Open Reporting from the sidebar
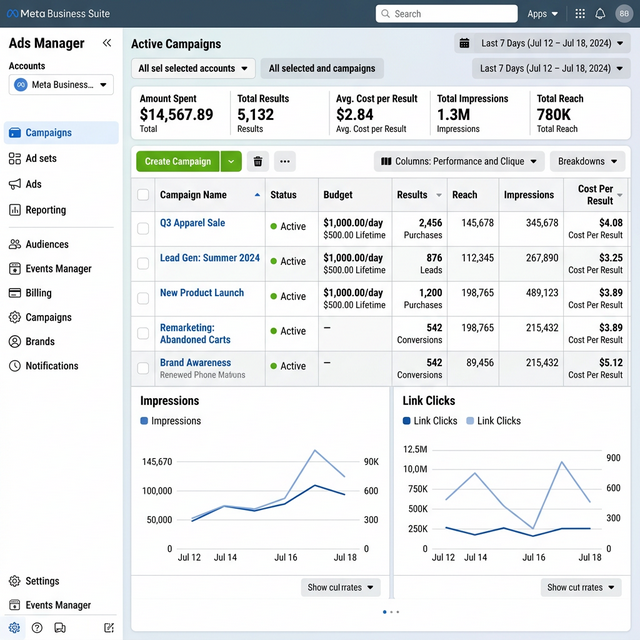The height and width of the screenshot is (640, 640). [x=45, y=210]
